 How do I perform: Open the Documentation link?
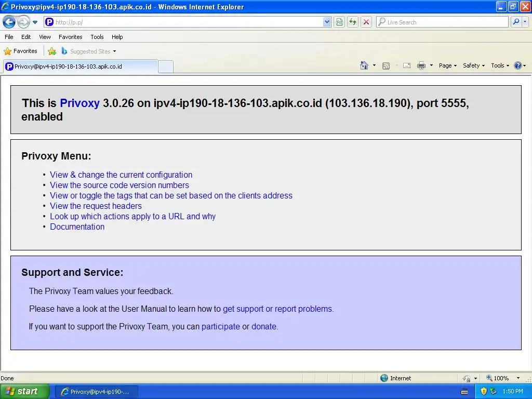[77, 227]
